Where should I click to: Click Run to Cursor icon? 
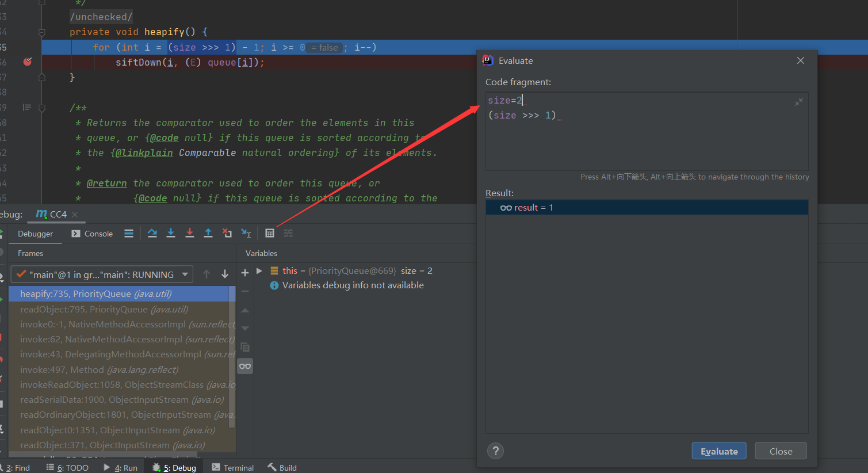coord(246,233)
